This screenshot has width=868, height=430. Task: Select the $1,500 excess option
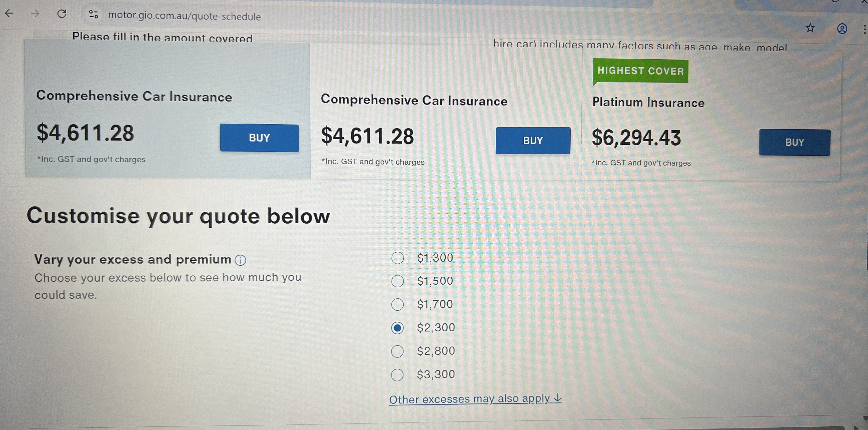(398, 281)
